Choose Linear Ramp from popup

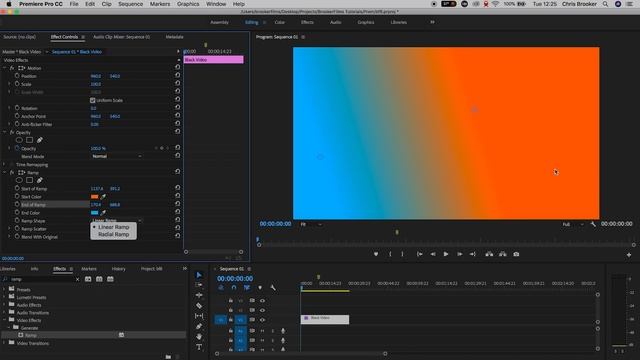113,227
